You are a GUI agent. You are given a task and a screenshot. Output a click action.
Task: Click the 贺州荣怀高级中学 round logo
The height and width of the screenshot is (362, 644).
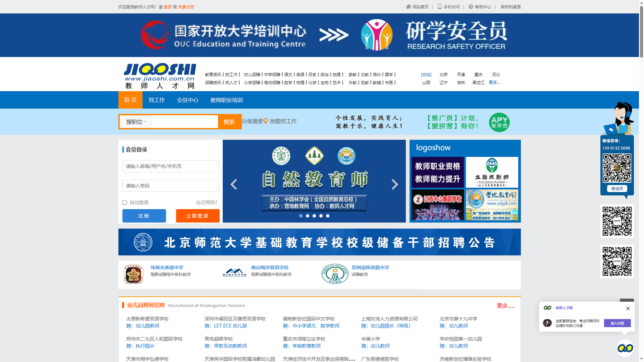(335, 274)
